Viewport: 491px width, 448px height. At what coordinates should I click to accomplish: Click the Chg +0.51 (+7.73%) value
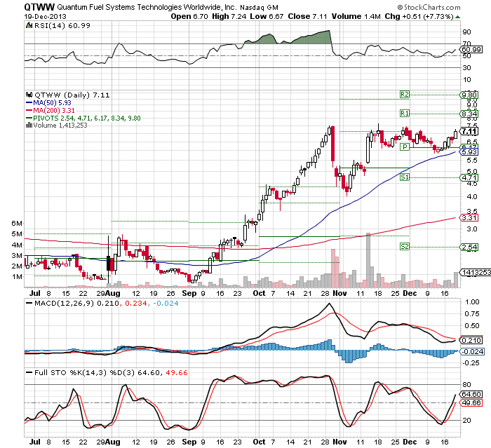click(419, 16)
